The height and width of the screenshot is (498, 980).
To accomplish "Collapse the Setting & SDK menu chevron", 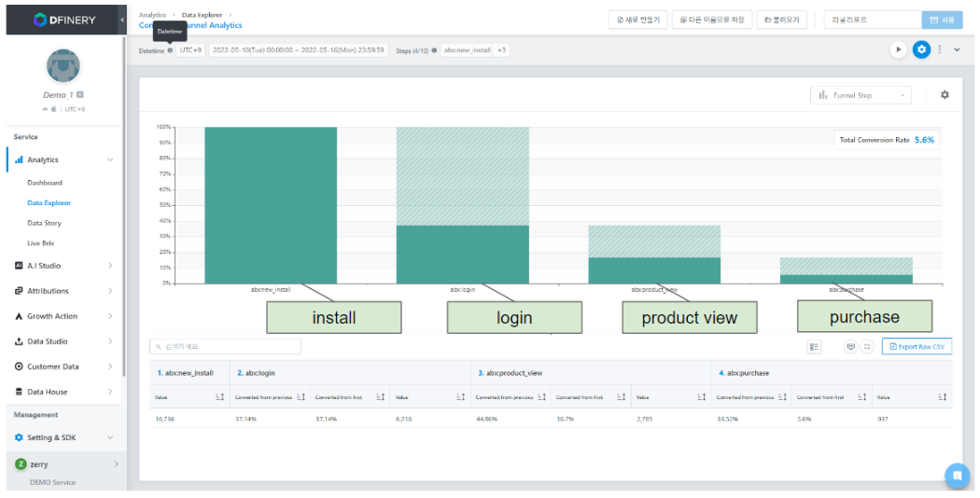I will (110, 437).
